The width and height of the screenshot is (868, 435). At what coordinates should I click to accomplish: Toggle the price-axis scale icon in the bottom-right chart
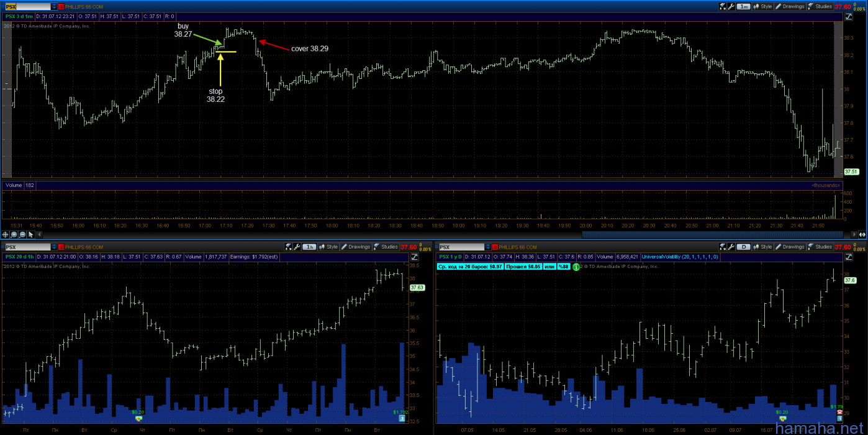coord(848,257)
